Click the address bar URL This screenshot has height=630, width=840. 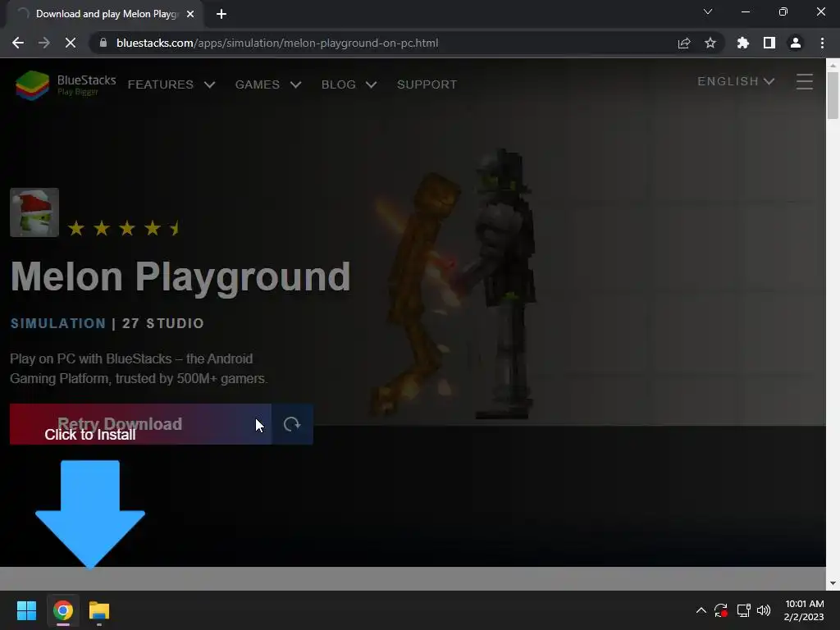pyautogui.click(x=277, y=43)
